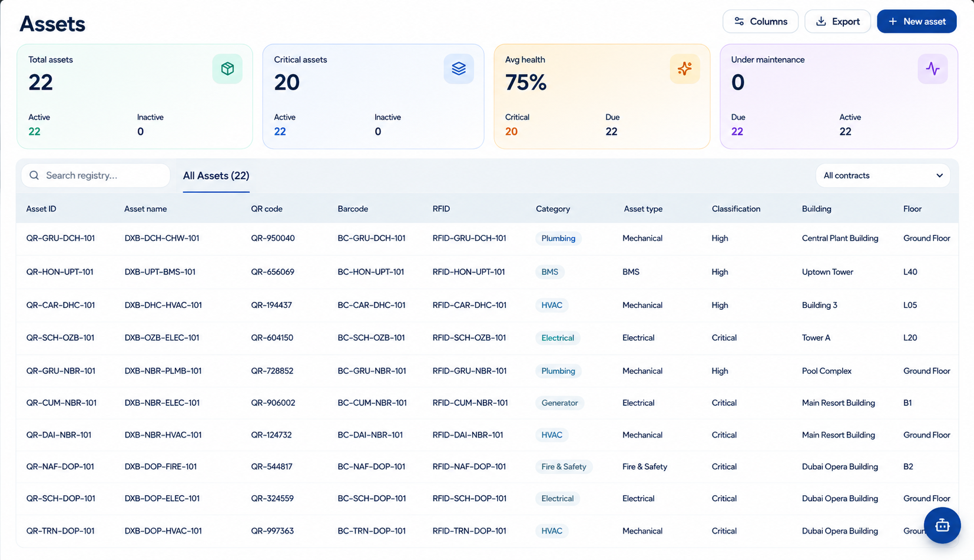Open asset QR-TRN-DOP-101
This screenshot has height=560, width=974.
point(60,531)
